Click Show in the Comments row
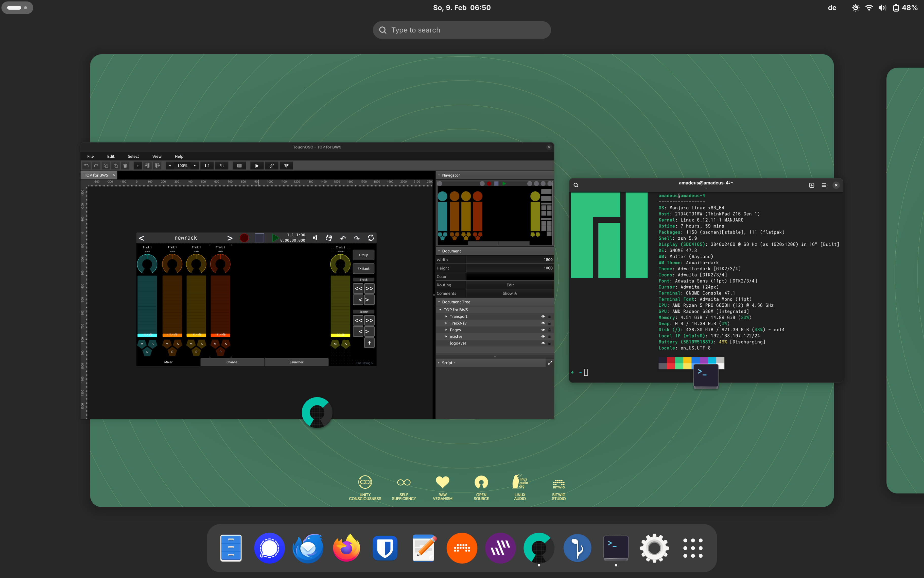 pyautogui.click(x=510, y=294)
